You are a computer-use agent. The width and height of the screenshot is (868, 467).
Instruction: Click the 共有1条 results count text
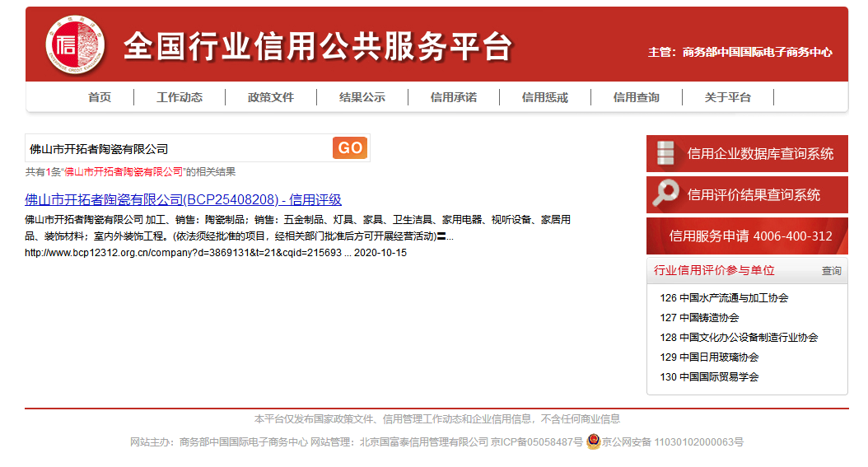(x=130, y=171)
